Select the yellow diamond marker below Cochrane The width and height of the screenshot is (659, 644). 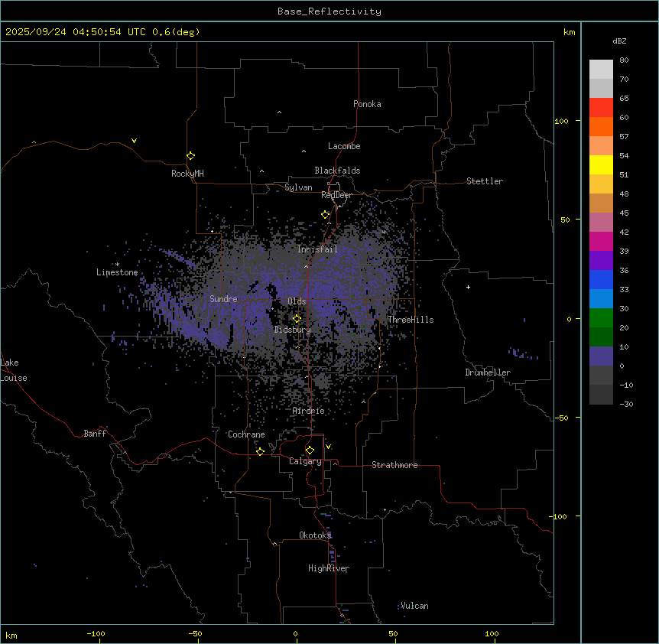(x=260, y=451)
